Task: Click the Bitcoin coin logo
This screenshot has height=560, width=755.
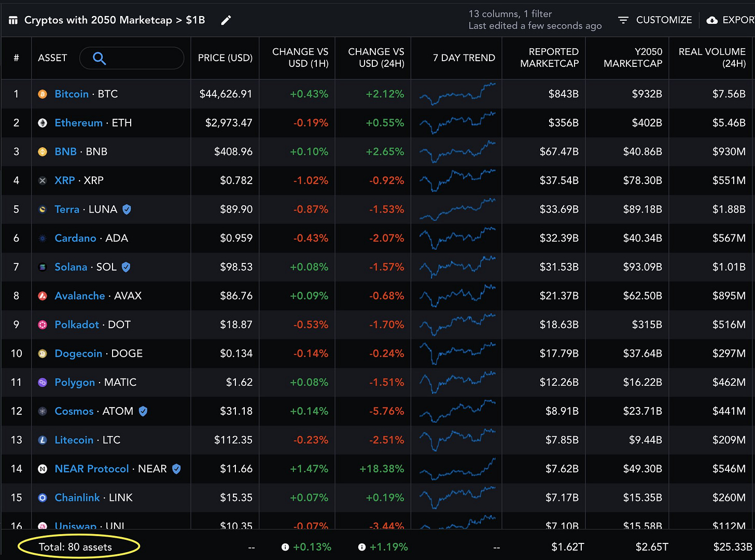Action: coord(43,94)
